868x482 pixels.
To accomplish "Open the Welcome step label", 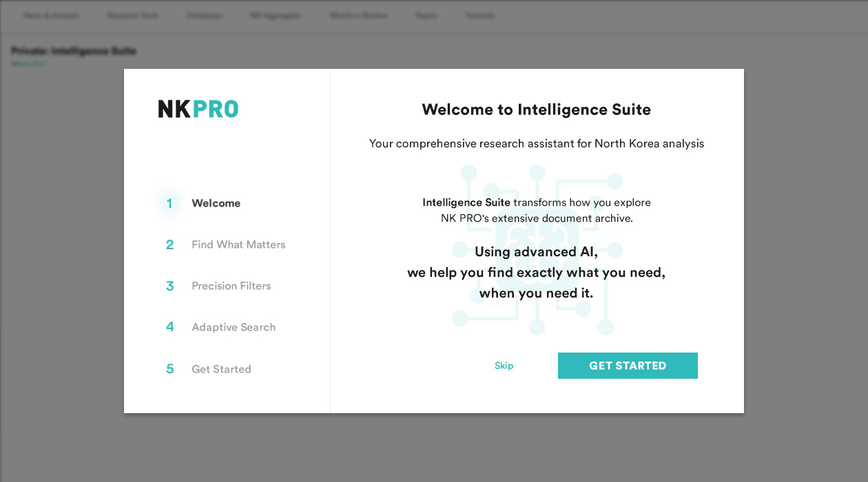I will tap(216, 203).
